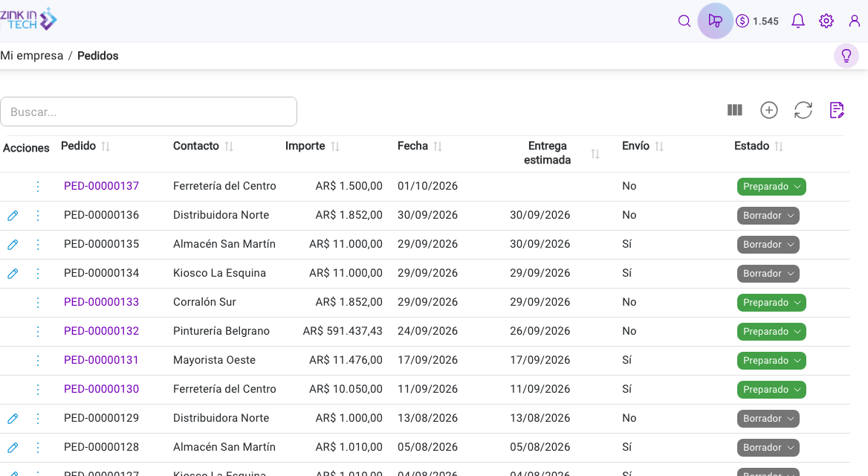This screenshot has width=868, height=476.
Task: Sort table by Envío column
Action: 658,147
